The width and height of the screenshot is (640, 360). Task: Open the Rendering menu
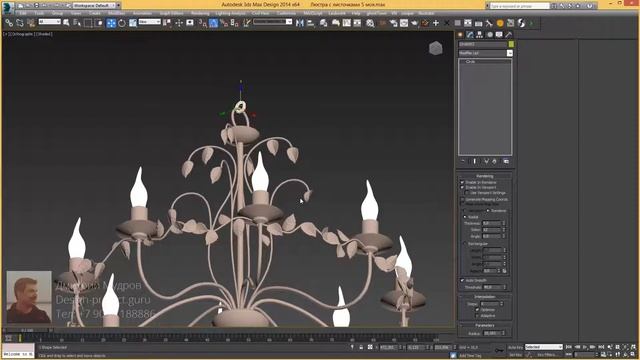click(x=200, y=13)
